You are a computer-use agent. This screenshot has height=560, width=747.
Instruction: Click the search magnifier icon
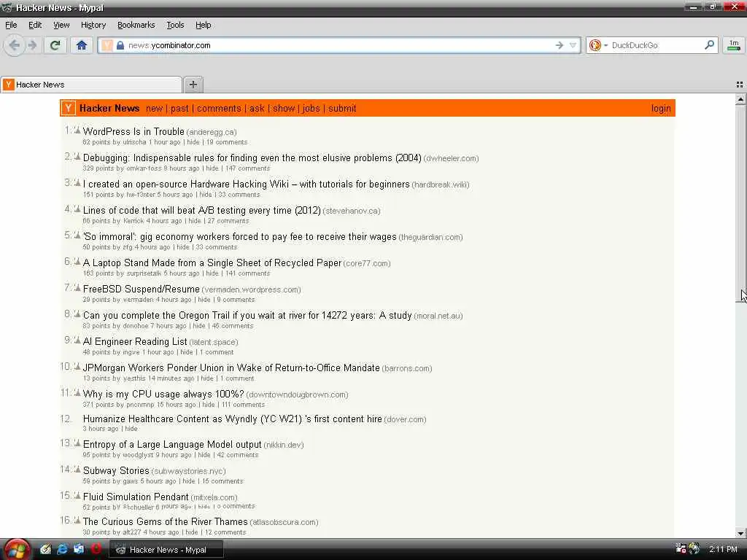709,44
